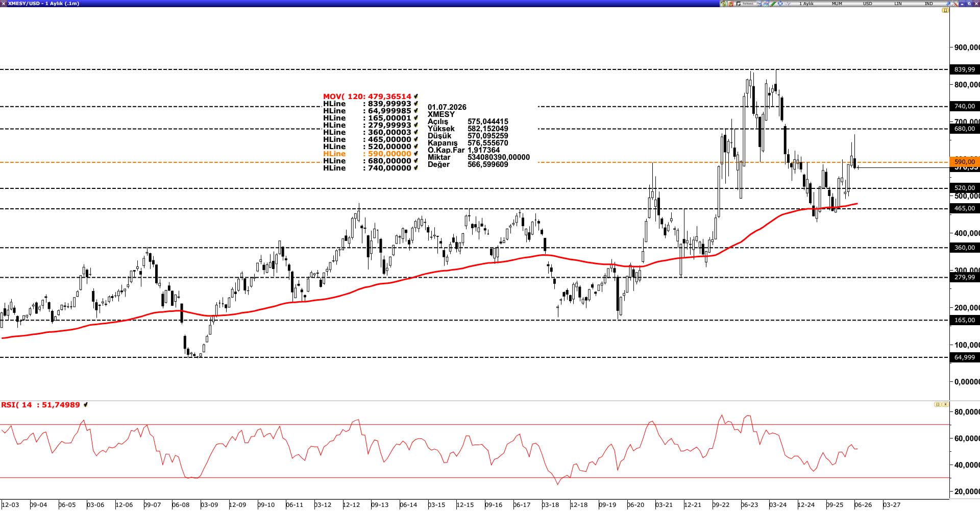Maximize the RSI indicator pane
Screen dimensions: 980x511
point(938,404)
